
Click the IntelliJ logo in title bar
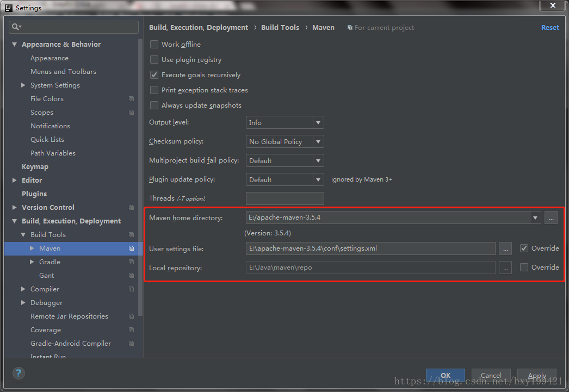coord(9,8)
